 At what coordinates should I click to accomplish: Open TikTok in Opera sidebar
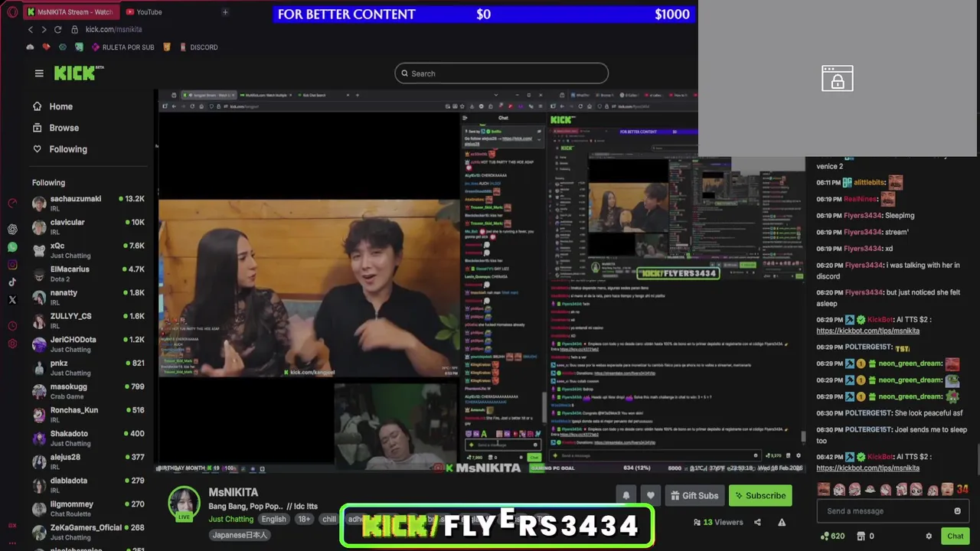[12, 282]
